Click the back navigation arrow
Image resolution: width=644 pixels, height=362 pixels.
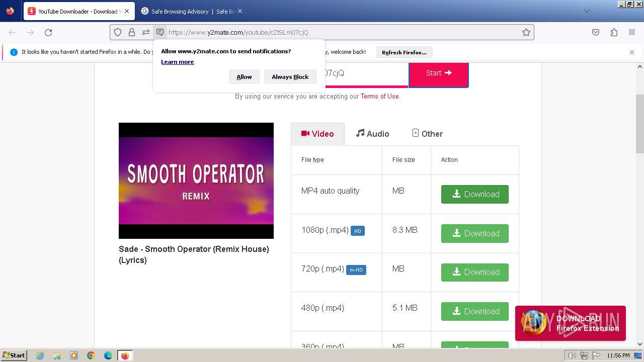(12, 32)
